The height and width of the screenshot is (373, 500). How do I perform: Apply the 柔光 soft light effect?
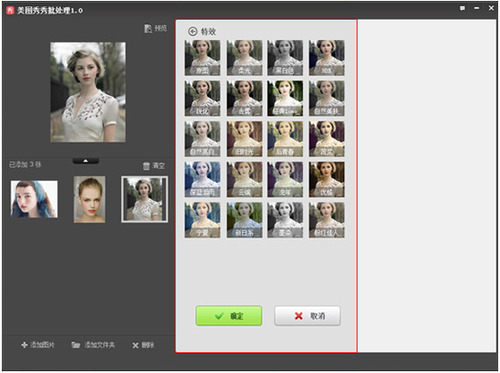click(x=244, y=58)
